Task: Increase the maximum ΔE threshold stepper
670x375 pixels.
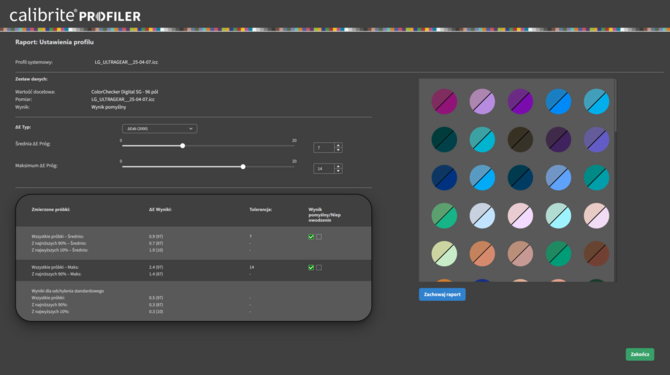Action: click(x=338, y=166)
